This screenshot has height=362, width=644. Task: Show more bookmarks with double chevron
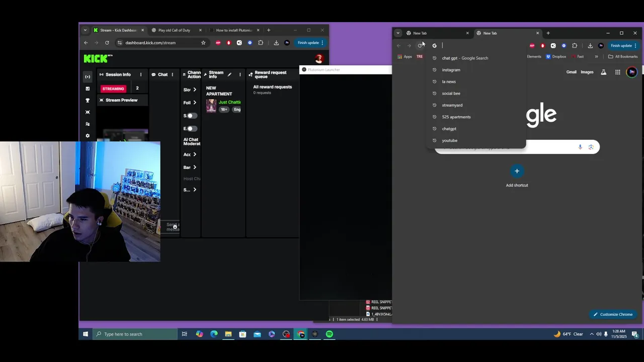[x=596, y=56]
